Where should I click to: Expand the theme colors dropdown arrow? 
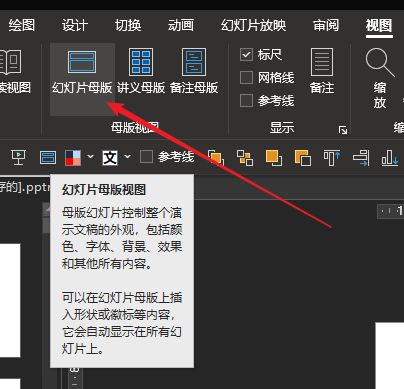click(x=90, y=156)
